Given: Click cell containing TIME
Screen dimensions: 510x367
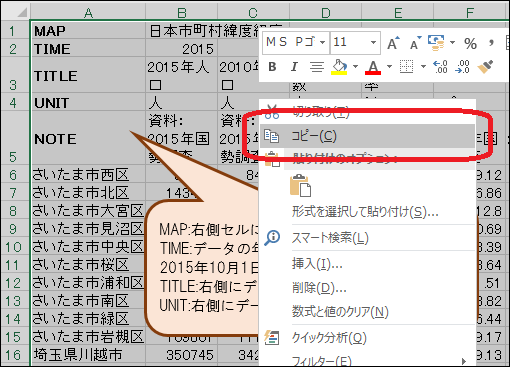Looking at the screenshot, I should (x=88, y=49).
